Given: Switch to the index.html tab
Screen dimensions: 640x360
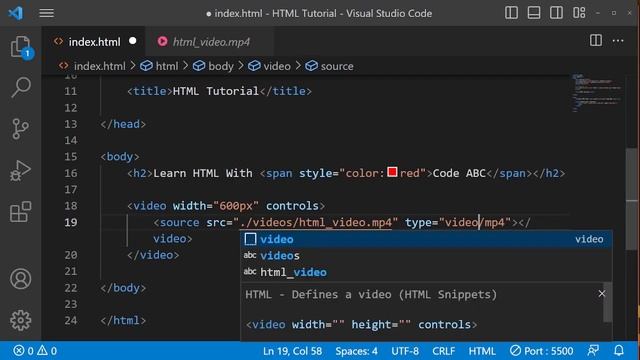Looking at the screenshot, I should pyautogui.click(x=94, y=42).
